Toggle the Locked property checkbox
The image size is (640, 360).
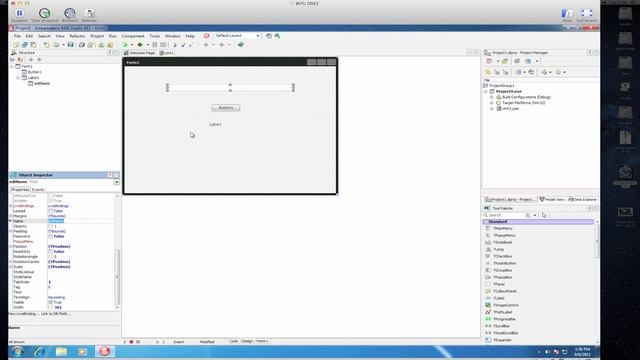[x=51, y=211]
